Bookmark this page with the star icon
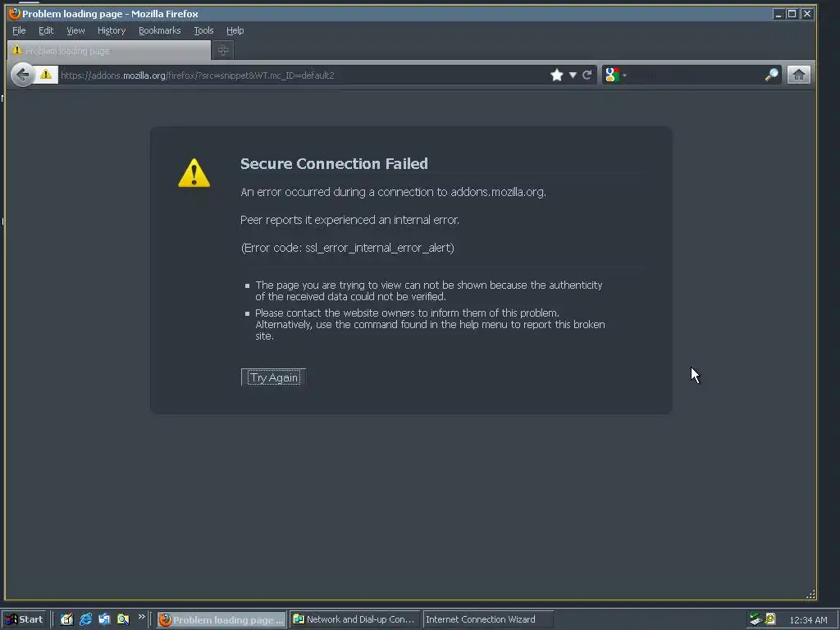This screenshot has width=840, height=630. [557, 75]
